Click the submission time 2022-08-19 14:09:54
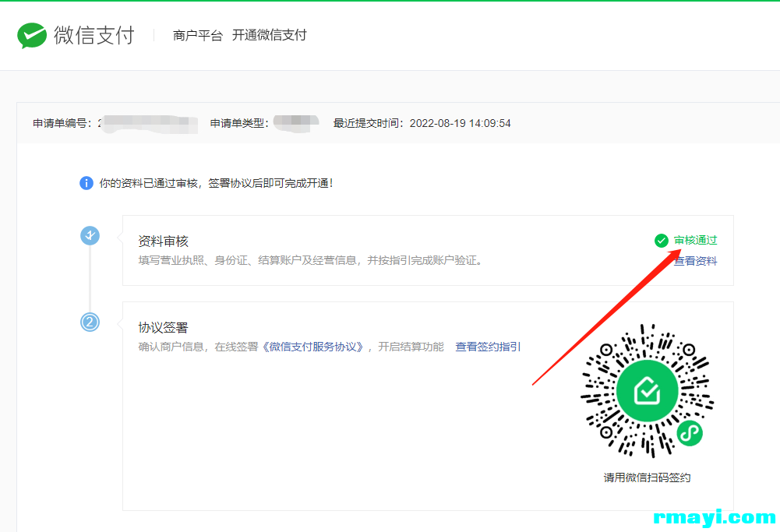Image resolution: width=780 pixels, height=532 pixels. click(461, 123)
